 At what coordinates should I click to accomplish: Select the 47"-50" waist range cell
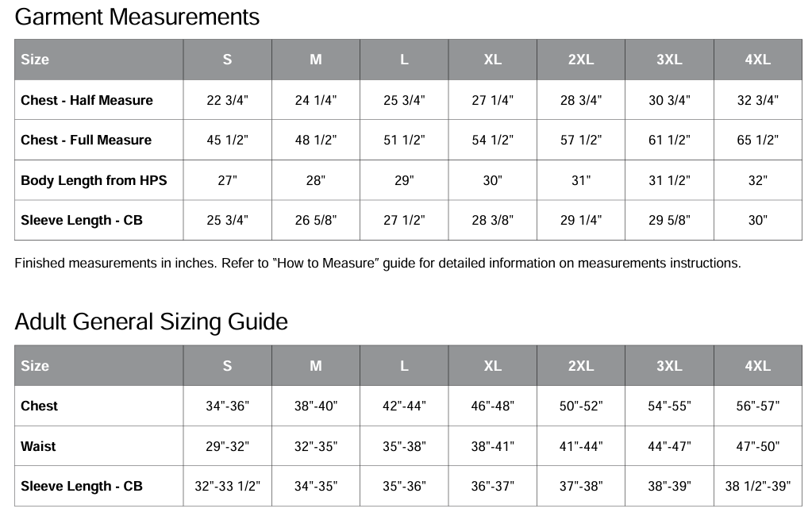[757, 446]
